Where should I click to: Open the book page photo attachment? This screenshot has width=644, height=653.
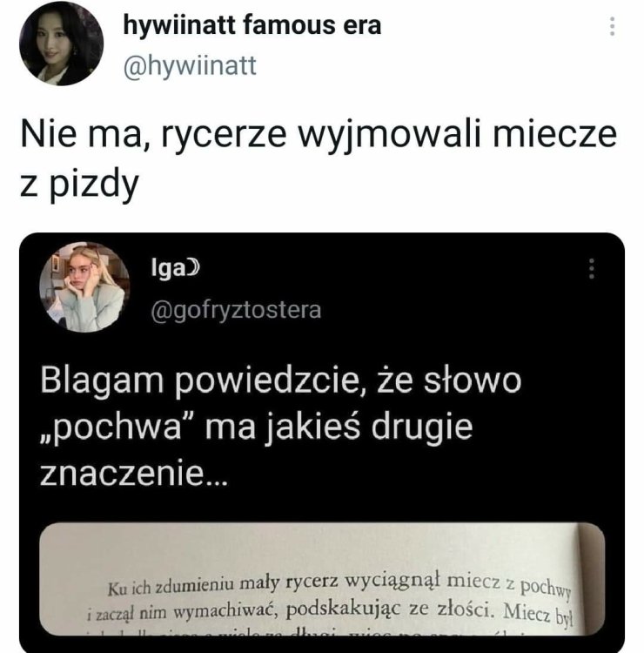(322, 578)
